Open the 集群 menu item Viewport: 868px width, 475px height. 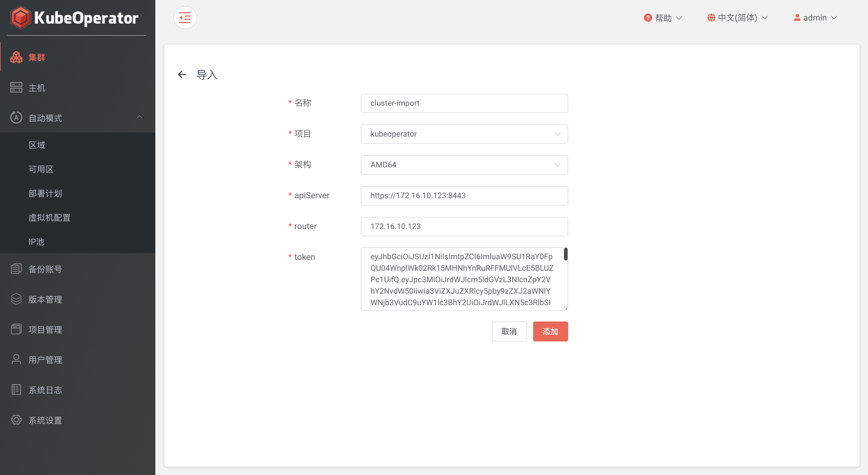[77, 57]
